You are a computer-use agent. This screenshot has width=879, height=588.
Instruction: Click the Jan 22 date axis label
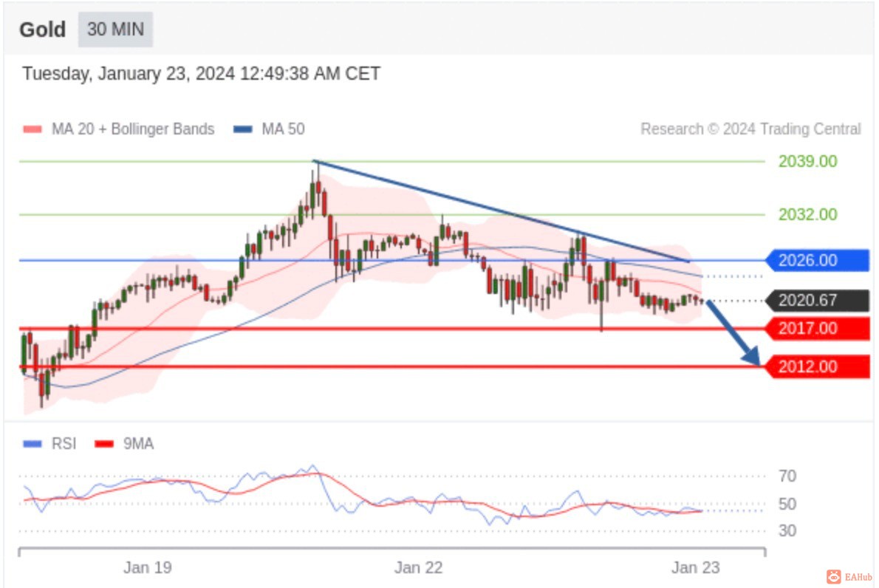click(x=418, y=568)
